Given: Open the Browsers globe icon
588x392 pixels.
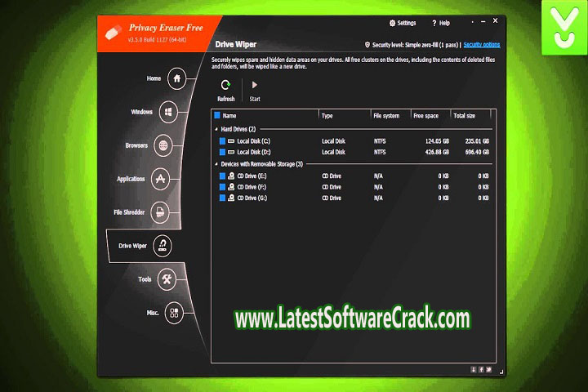Looking at the screenshot, I should point(163,145).
